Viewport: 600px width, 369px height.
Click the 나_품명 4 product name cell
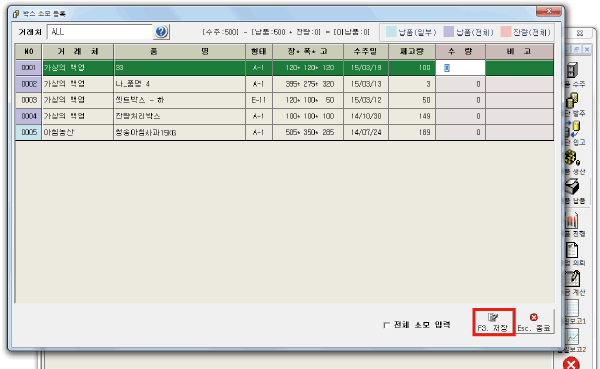[179, 84]
